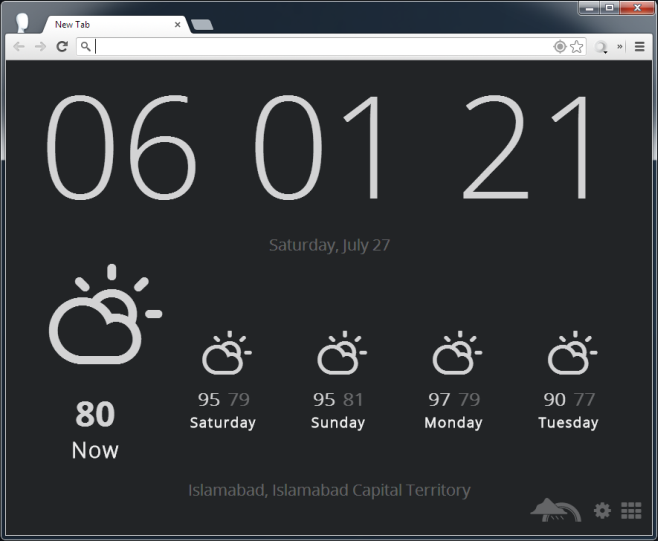Image resolution: width=658 pixels, height=541 pixels.
Task: Click Tuesday's partly cloudy icon
Action: (572, 353)
